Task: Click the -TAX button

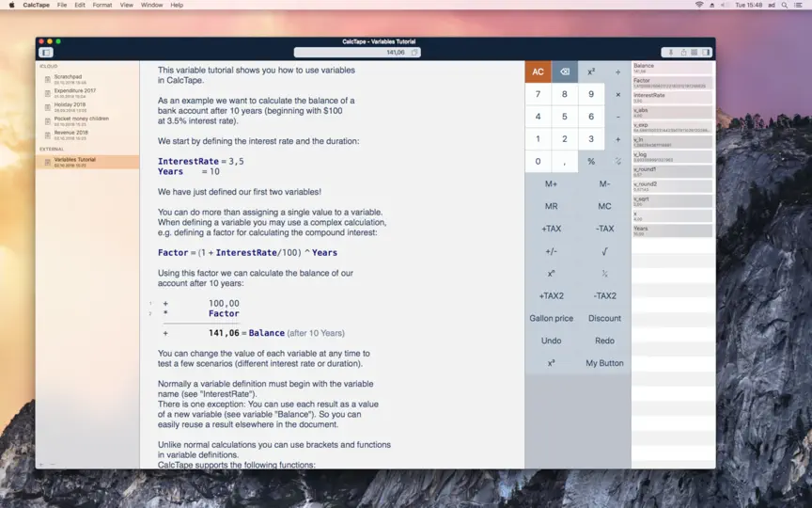Action: 604,229
